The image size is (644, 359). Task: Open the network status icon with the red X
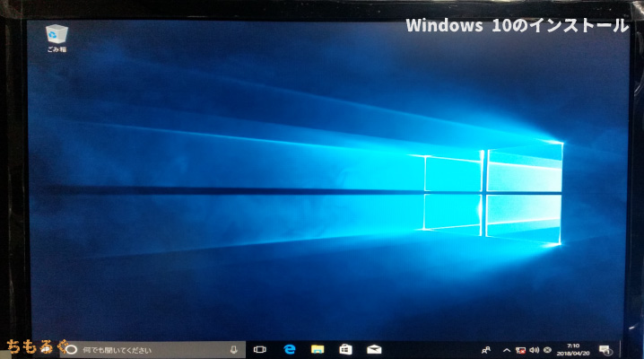click(520, 350)
